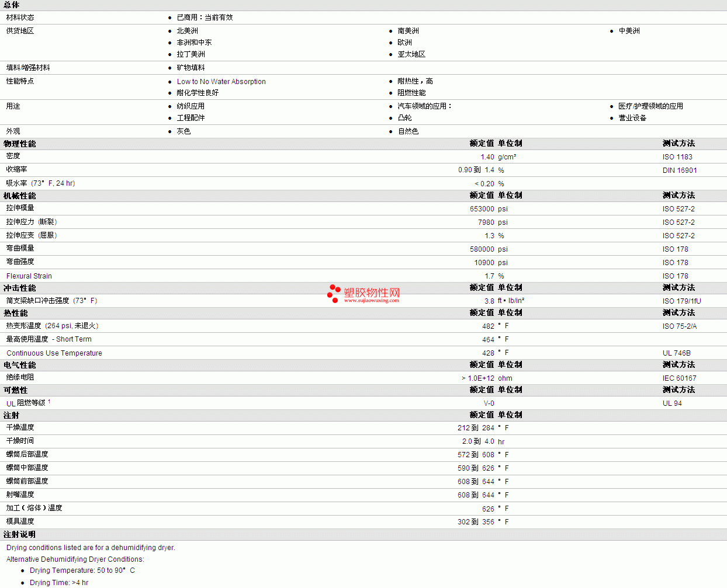The width and height of the screenshot is (727, 588).
Task: Select the 模具温度 row label
Action: [x=20, y=522]
